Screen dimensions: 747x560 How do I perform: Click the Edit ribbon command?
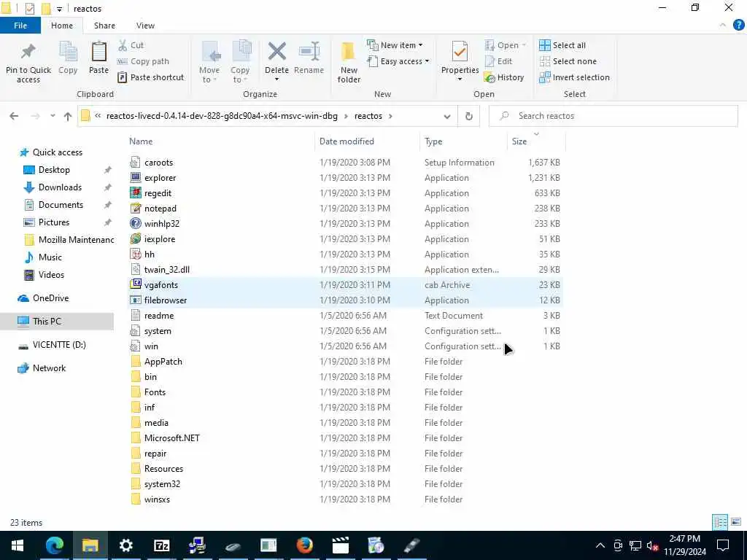(498, 61)
